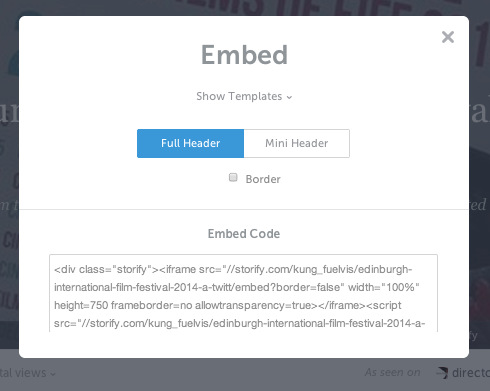Viewport: 490px width, 391px height.
Task: Click the small chevron beside Show Templates
Action: [x=289, y=97]
